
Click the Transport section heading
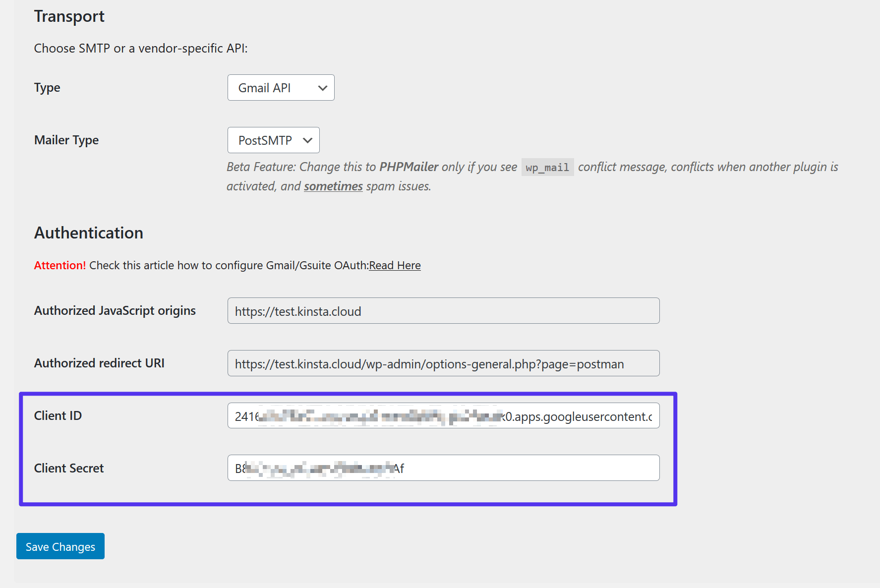(69, 16)
